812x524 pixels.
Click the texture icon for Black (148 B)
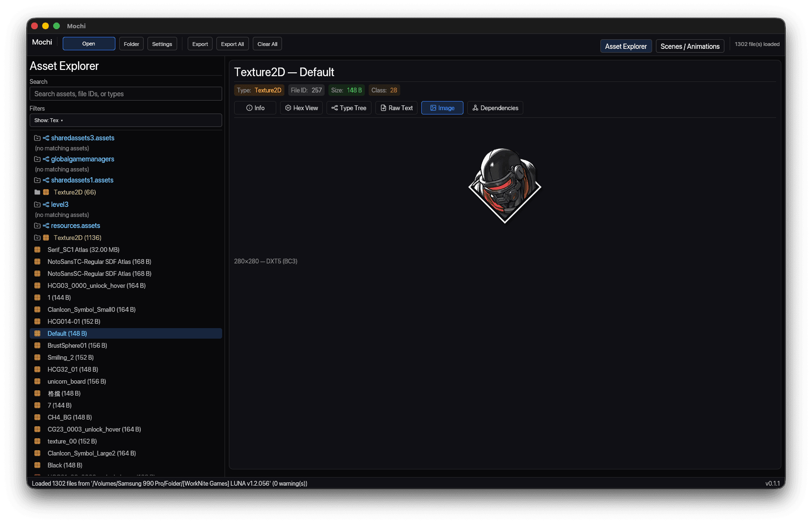37,465
